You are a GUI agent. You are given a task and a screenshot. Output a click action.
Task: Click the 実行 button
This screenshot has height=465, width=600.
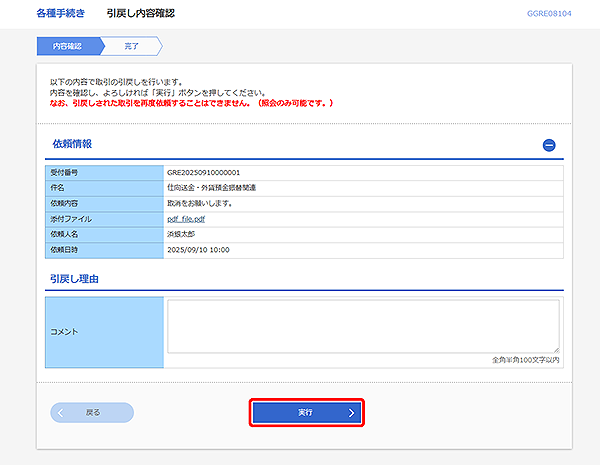pyautogui.click(x=307, y=413)
